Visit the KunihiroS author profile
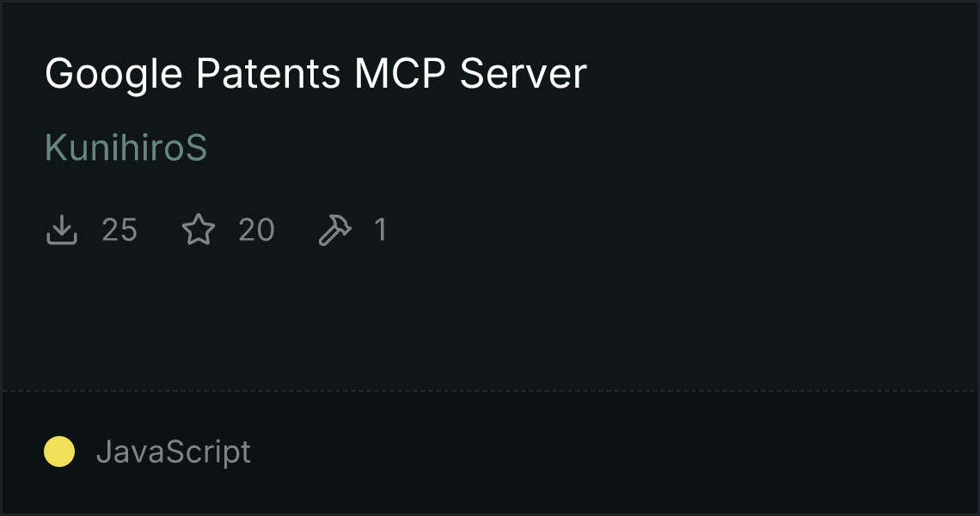 click(126, 148)
